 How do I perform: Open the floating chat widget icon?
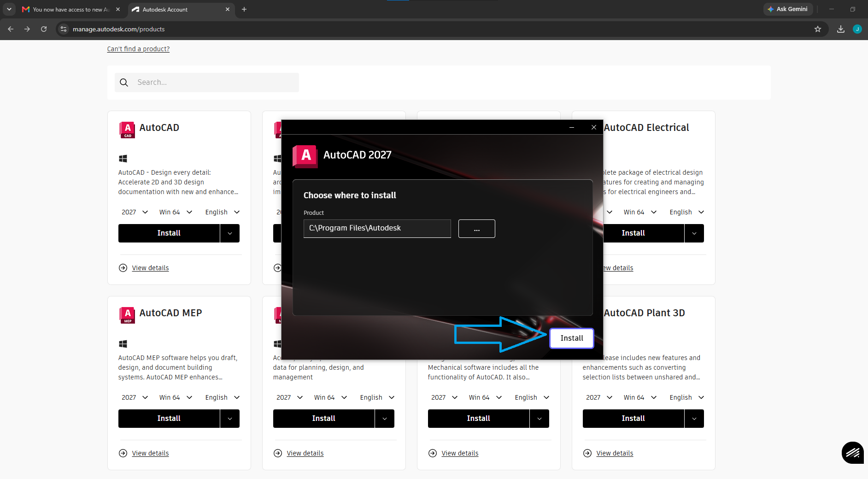[852, 453]
